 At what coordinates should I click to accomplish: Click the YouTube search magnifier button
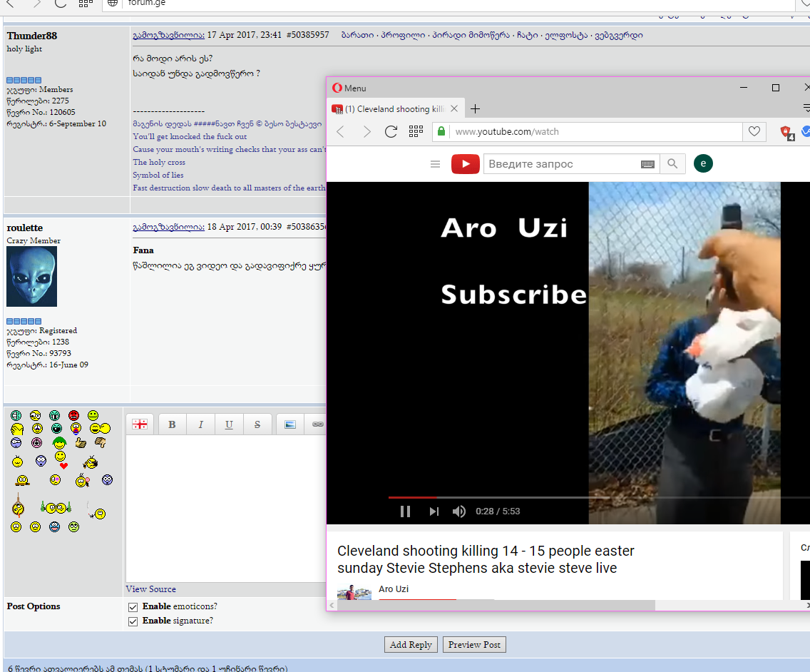point(672,164)
